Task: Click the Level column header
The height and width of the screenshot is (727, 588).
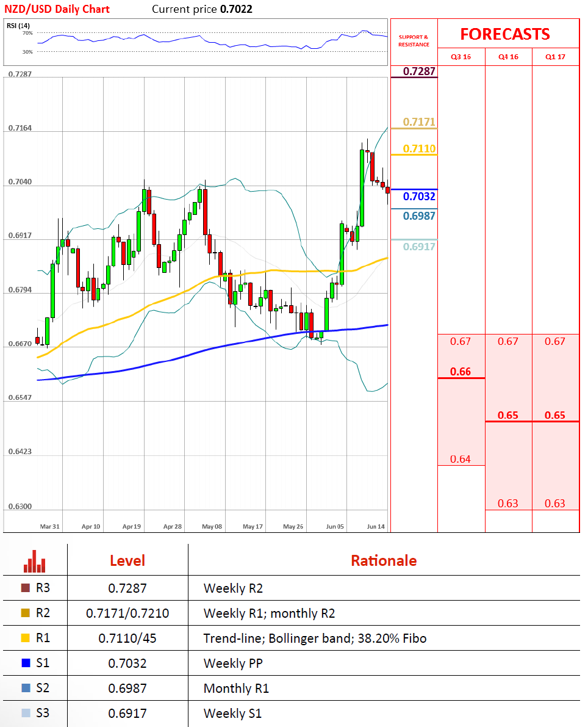Action: coord(127,560)
